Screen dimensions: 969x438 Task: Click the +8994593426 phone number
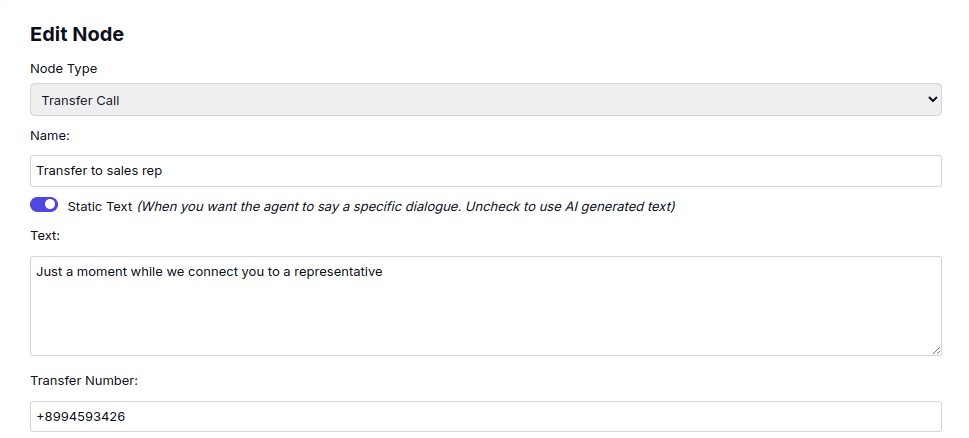tap(81, 416)
